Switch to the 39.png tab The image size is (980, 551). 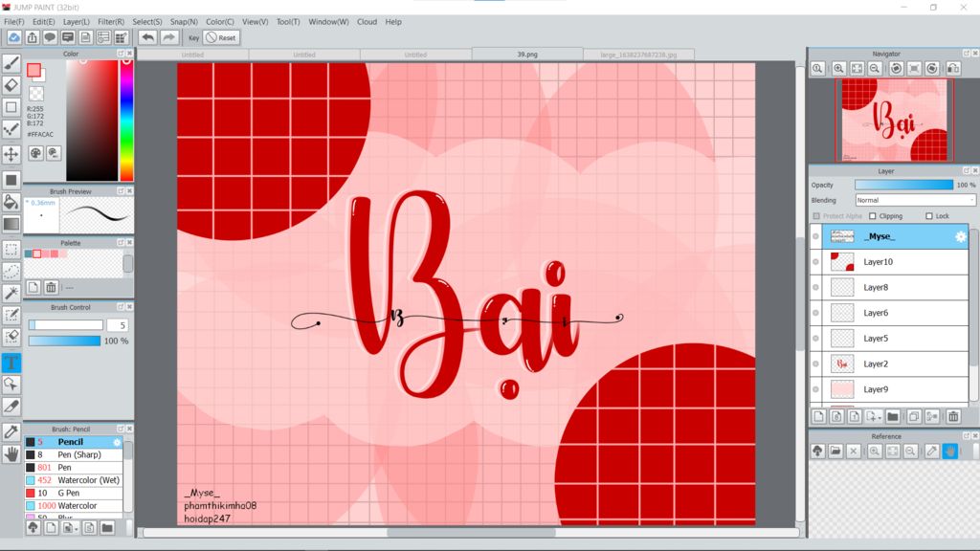[527, 55]
